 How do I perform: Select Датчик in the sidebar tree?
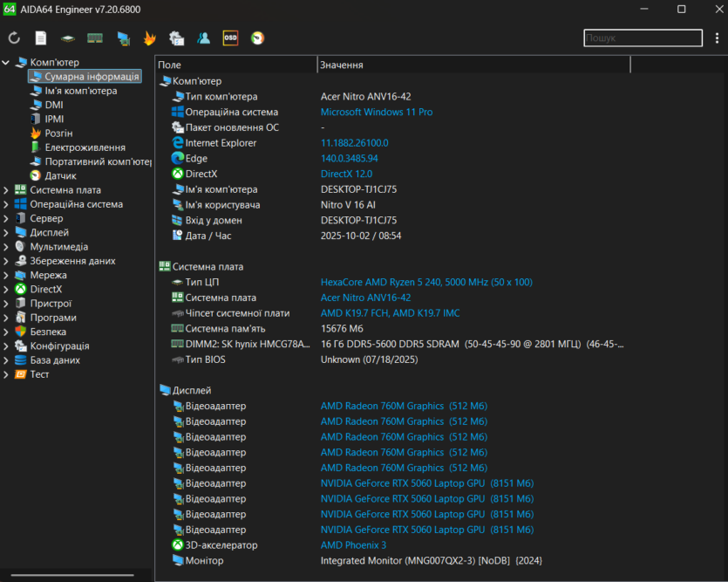(x=60, y=175)
